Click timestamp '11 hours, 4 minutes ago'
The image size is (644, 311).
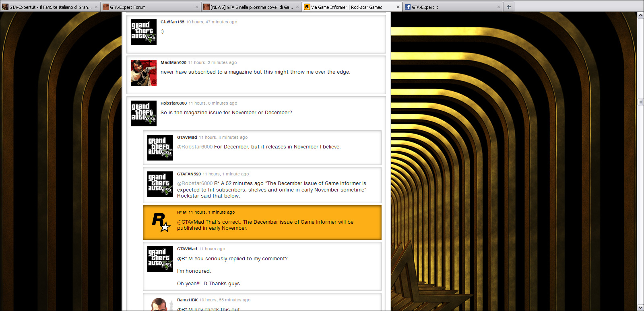point(223,138)
